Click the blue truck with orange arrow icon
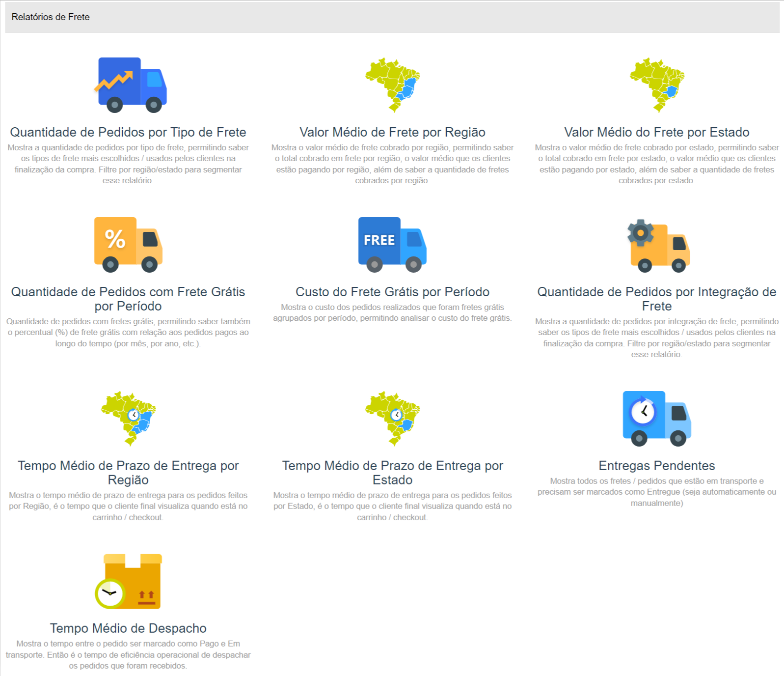The width and height of the screenshot is (784, 676). pyautogui.click(x=131, y=85)
